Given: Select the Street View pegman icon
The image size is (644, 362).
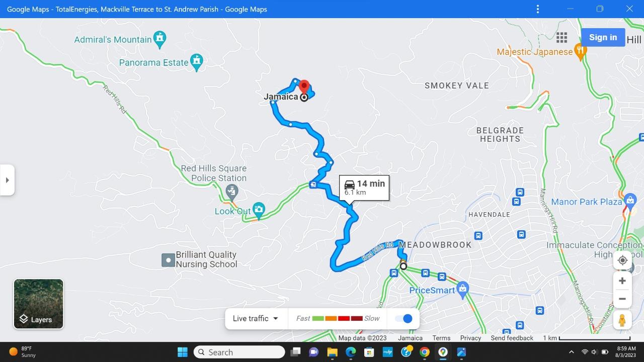Looking at the screenshot, I should [x=622, y=320].
